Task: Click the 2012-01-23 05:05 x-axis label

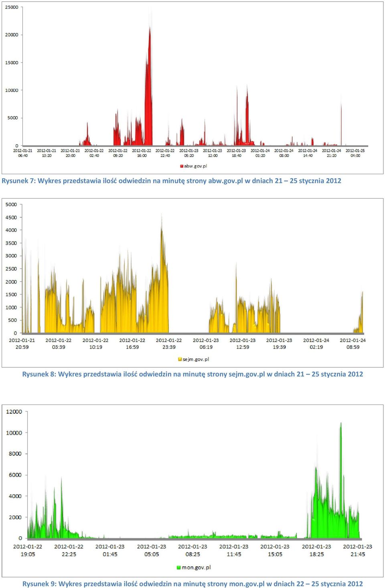Action: coord(152,550)
